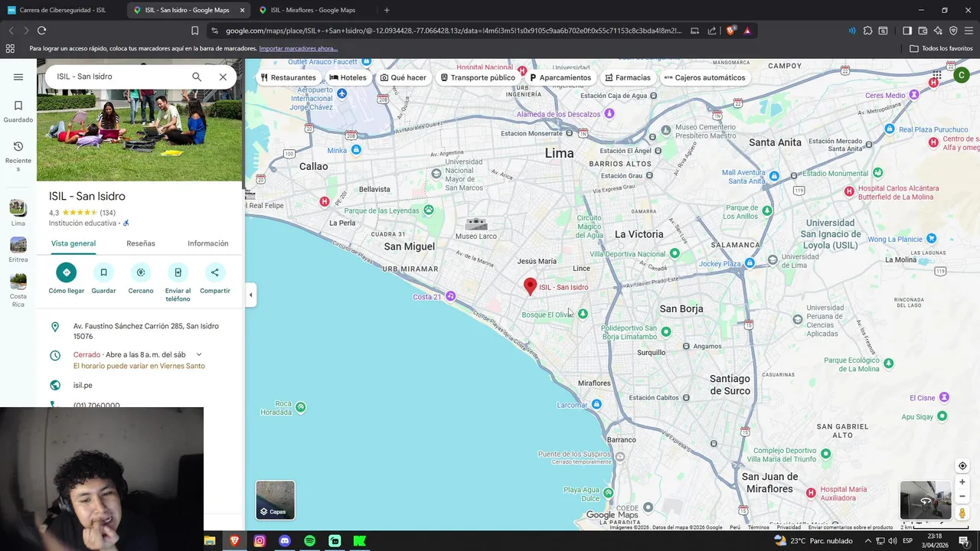Image resolution: width=980 pixels, height=551 pixels.
Task: Click the red ISIL - San Isidro pin
Action: click(x=530, y=286)
